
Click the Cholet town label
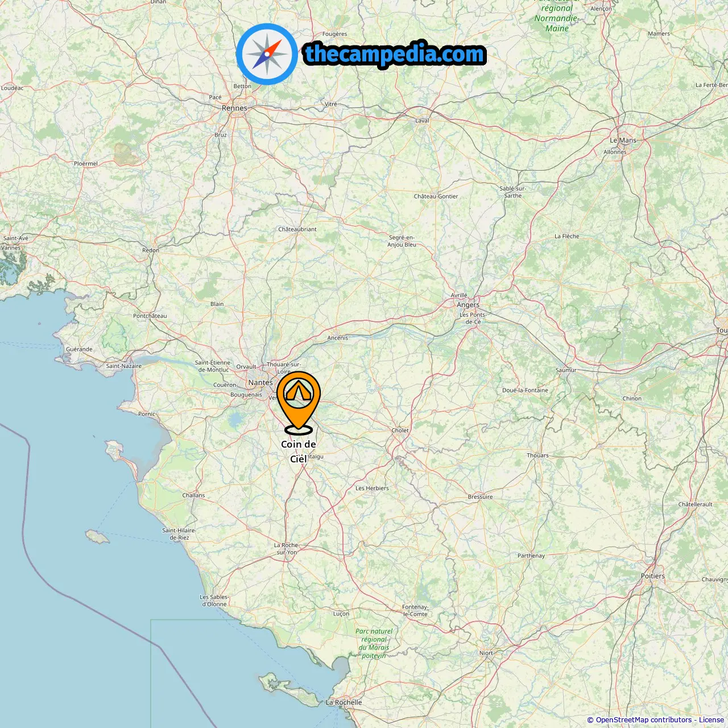[x=400, y=431]
